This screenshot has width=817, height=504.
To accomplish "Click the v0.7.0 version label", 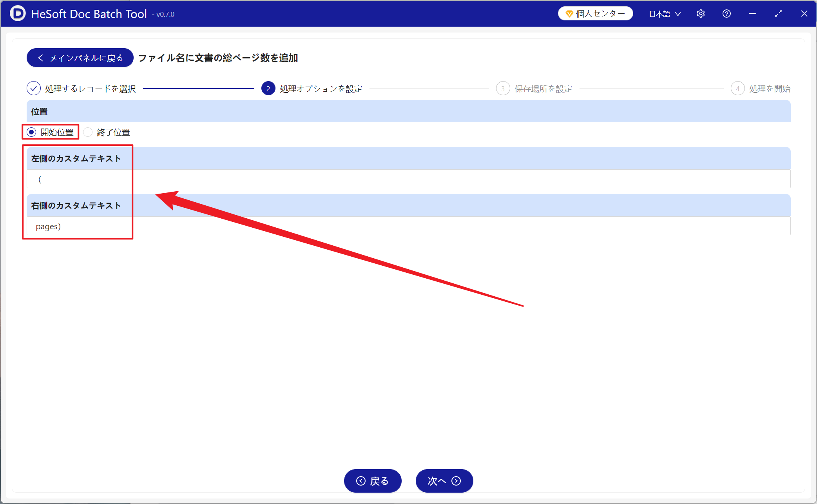I will coord(163,15).
